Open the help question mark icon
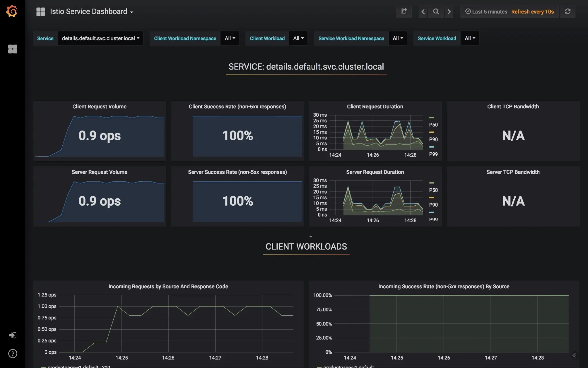 13,354
